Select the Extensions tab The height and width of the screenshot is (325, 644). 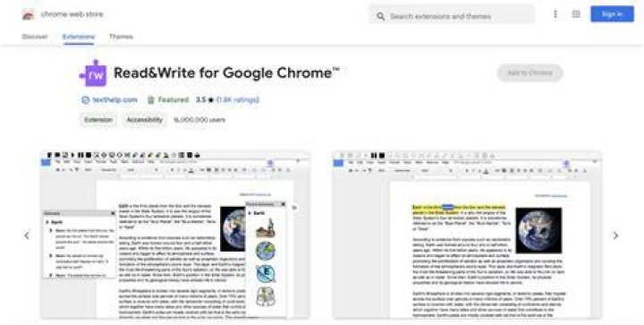tap(79, 37)
